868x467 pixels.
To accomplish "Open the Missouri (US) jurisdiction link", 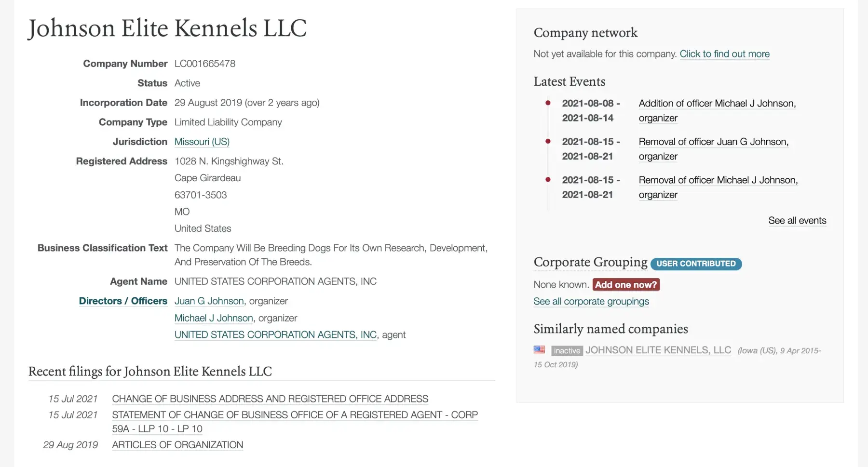I will click(202, 142).
